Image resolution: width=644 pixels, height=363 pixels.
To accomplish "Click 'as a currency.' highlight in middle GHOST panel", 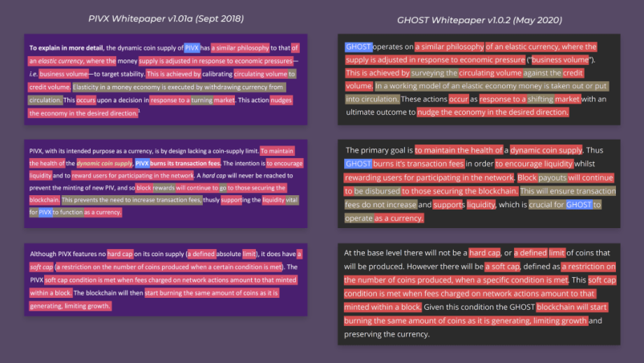I will click(399, 218).
